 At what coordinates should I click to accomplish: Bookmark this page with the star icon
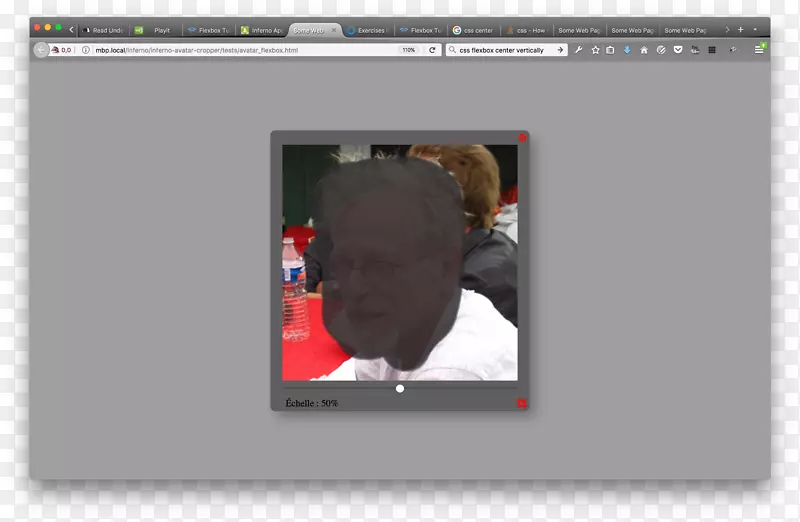(595, 49)
